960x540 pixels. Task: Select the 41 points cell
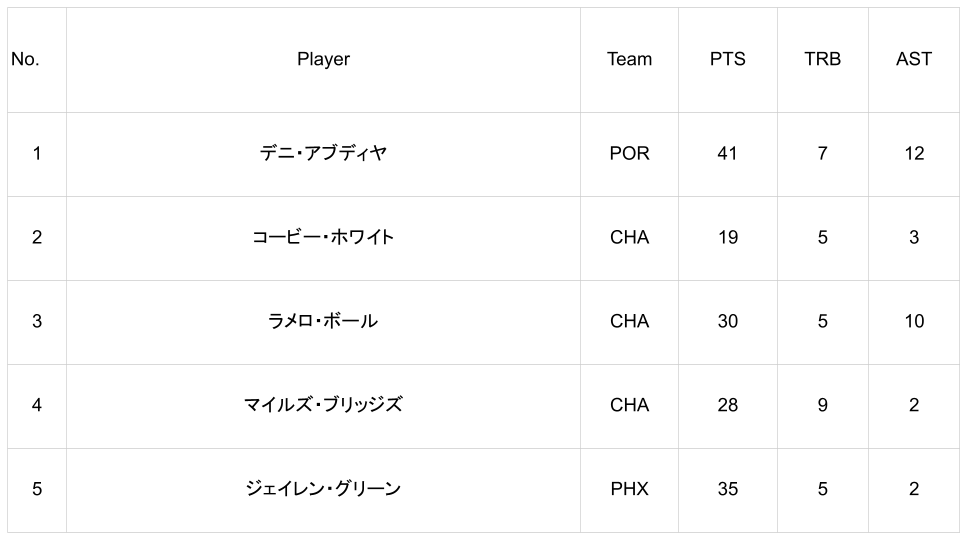click(728, 154)
